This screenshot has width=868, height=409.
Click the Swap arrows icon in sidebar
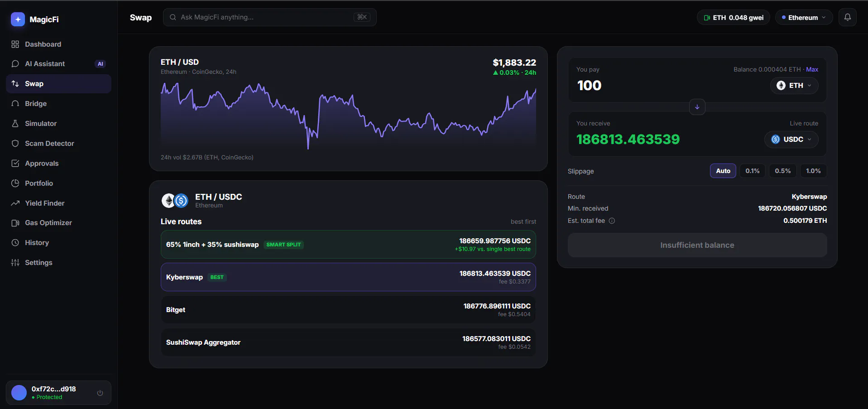[15, 84]
